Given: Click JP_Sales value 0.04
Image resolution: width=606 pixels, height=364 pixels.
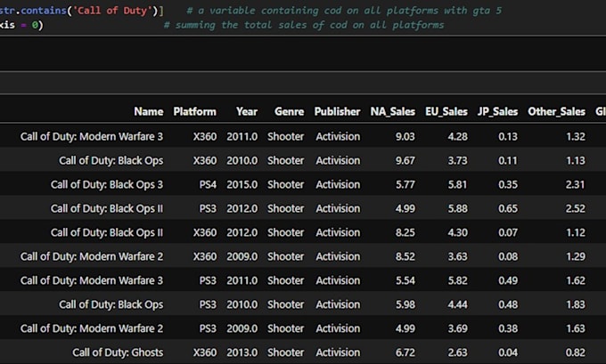Looking at the screenshot, I should pos(508,352).
